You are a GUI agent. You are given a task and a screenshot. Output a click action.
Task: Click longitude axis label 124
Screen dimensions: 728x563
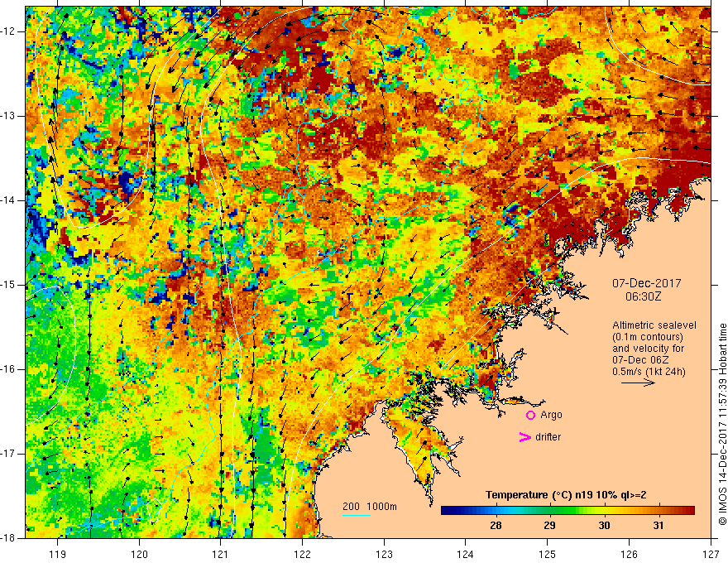466,554
